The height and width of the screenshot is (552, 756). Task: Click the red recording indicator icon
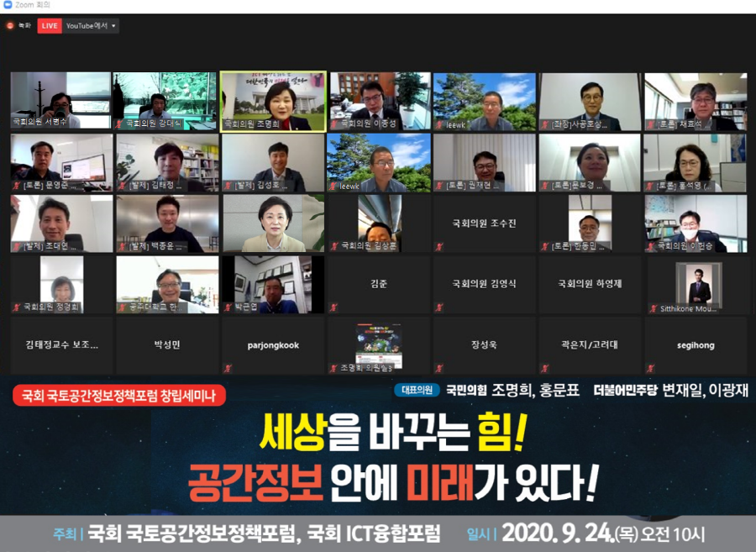tap(10, 26)
